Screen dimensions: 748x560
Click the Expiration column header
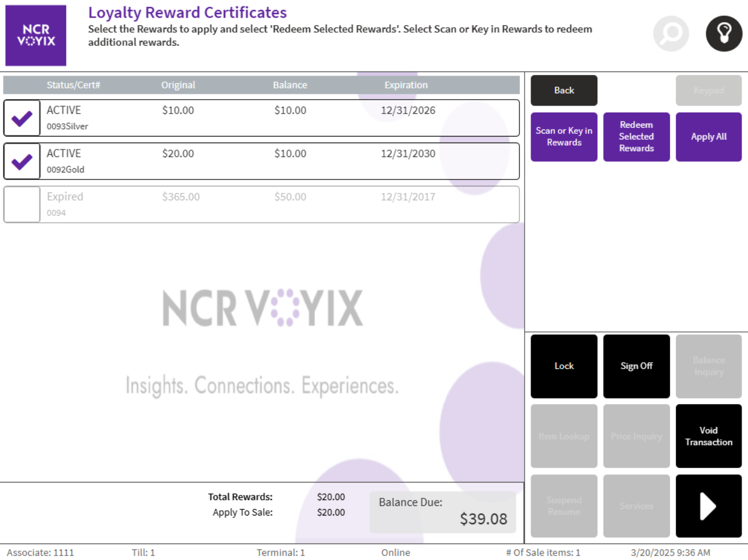(x=406, y=85)
